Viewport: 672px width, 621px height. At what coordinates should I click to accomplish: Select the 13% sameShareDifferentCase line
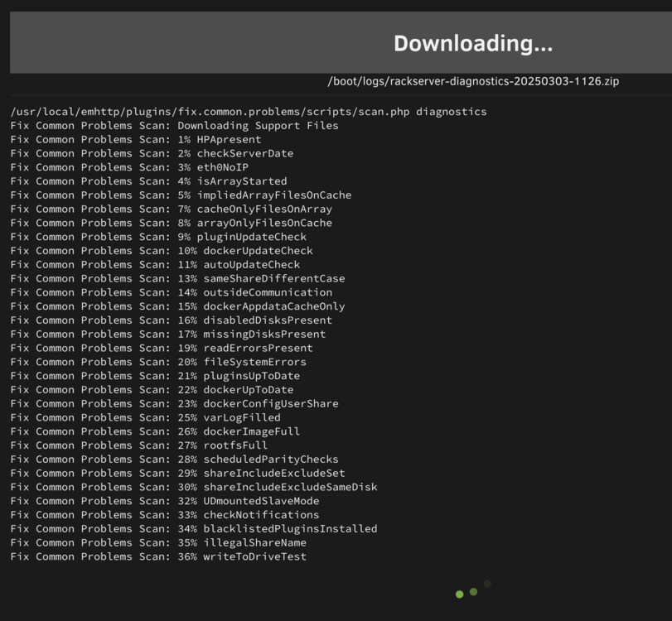coord(178,278)
